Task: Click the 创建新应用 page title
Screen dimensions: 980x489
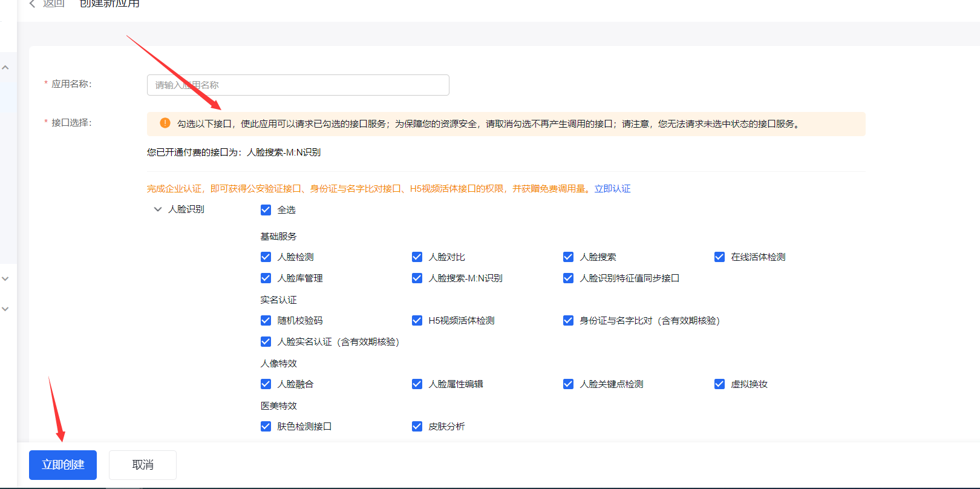Action: click(109, 4)
